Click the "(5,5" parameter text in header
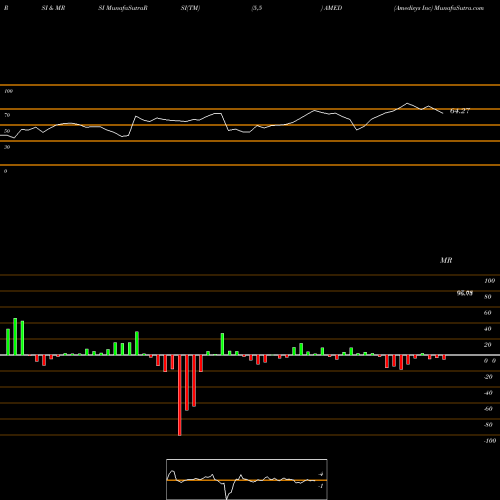500x500 pixels. tap(257, 8)
